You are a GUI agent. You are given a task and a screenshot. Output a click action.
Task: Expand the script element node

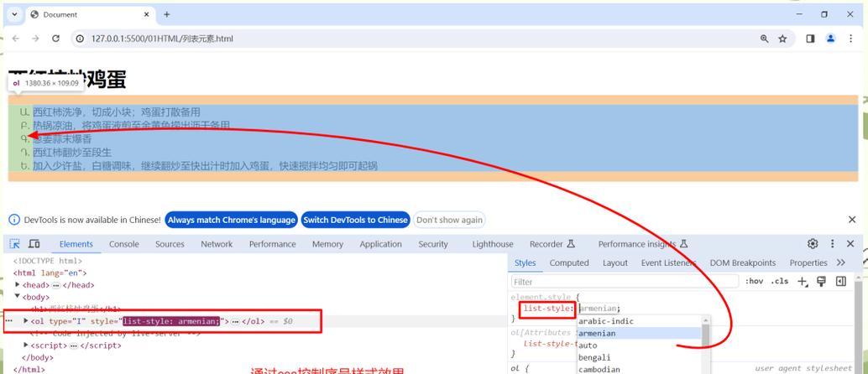click(x=26, y=345)
